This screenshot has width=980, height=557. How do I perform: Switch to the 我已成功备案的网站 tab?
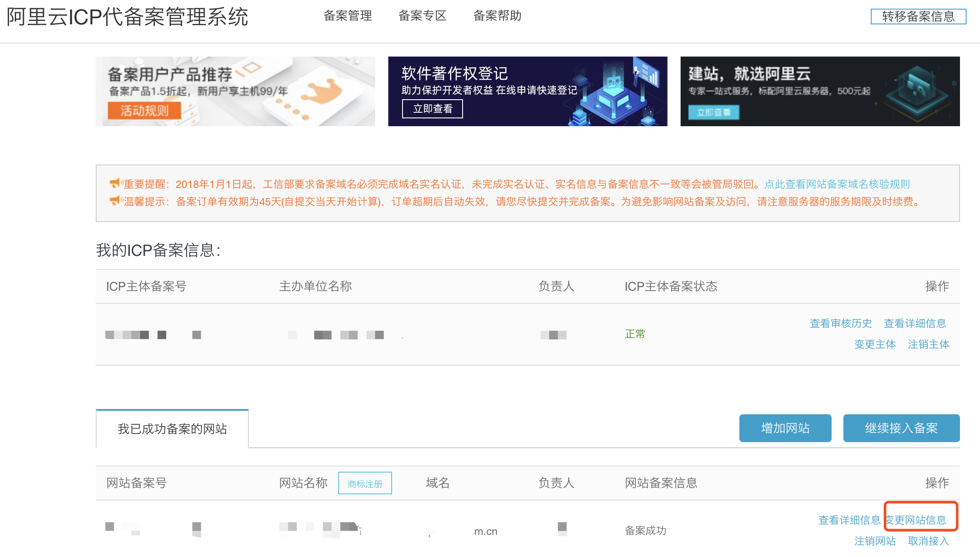coord(172,429)
